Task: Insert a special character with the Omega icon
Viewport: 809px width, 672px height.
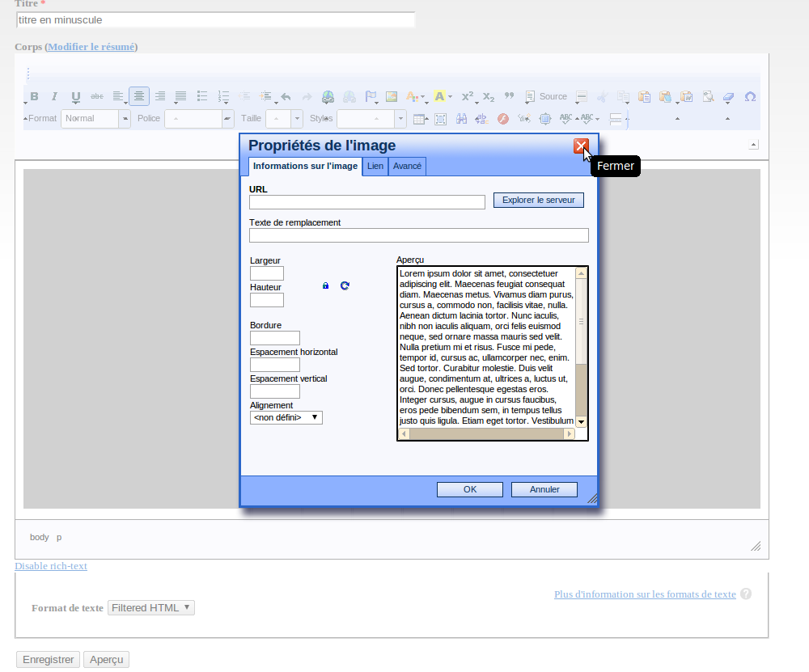Action: click(750, 97)
